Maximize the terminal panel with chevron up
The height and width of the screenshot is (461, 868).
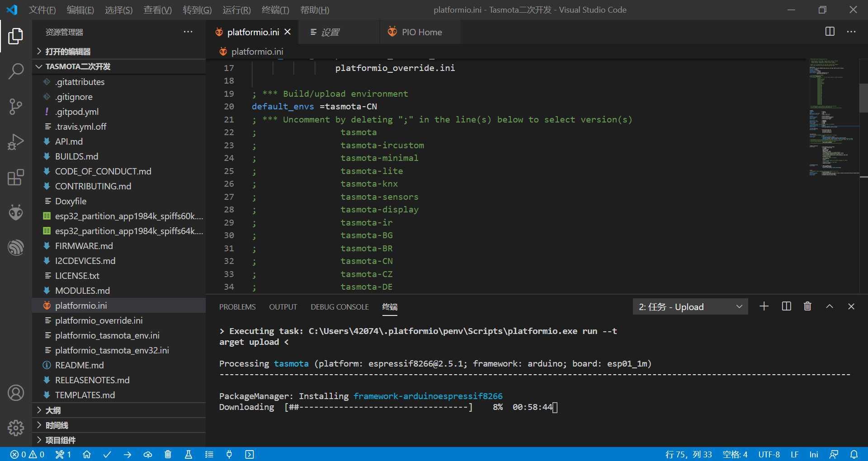[x=830, y=306]
